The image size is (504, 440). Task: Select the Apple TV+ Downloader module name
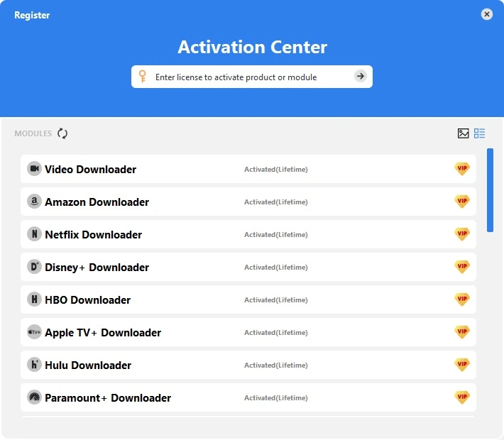tap(103, 333)
